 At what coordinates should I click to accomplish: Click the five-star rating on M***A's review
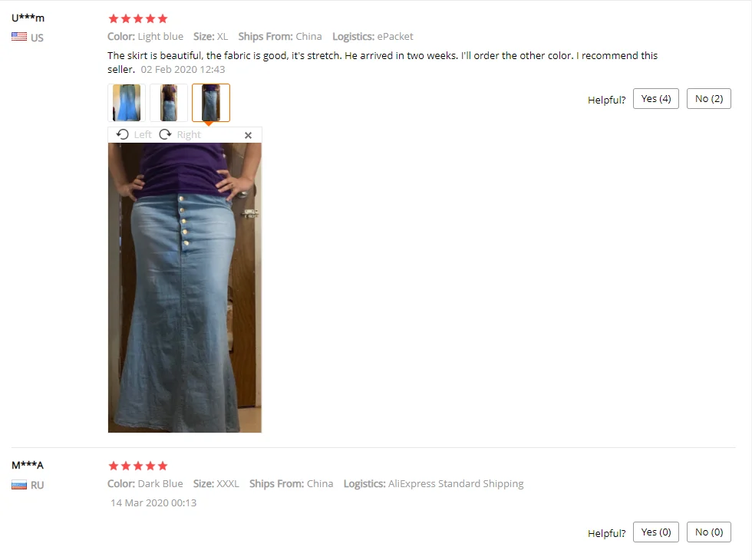[138, 466]
